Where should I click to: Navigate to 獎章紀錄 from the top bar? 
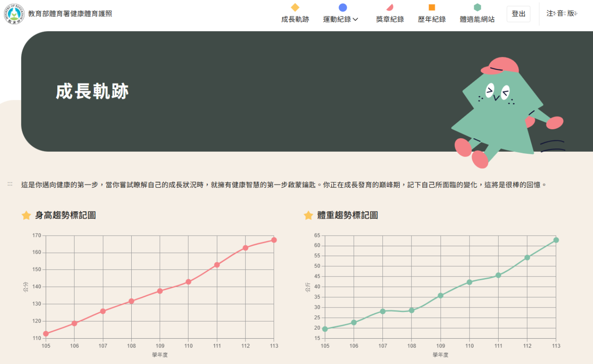389,18
